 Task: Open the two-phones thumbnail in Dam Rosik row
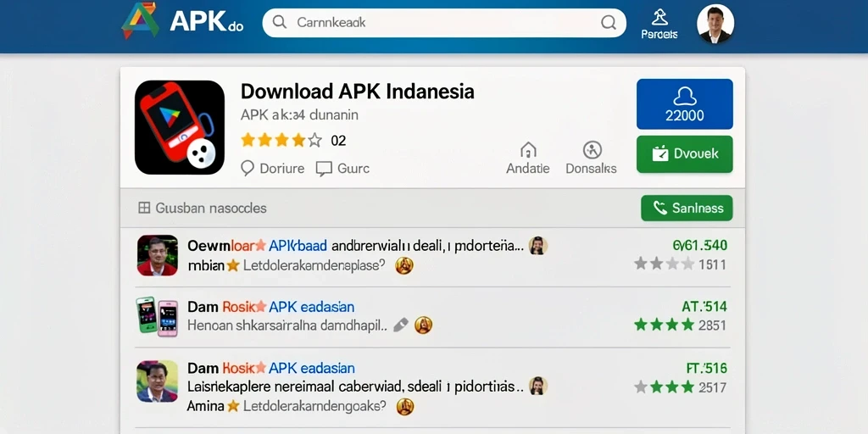(x=157, y=317)
